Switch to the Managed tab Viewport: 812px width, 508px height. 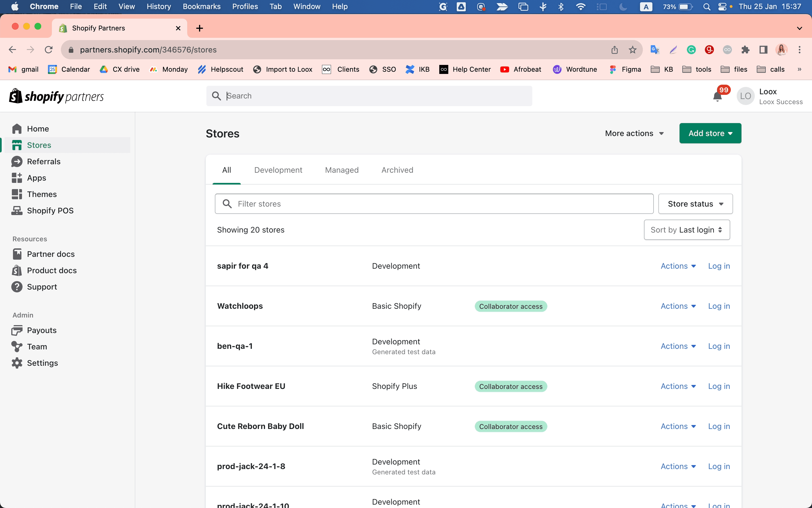[342, 170]
